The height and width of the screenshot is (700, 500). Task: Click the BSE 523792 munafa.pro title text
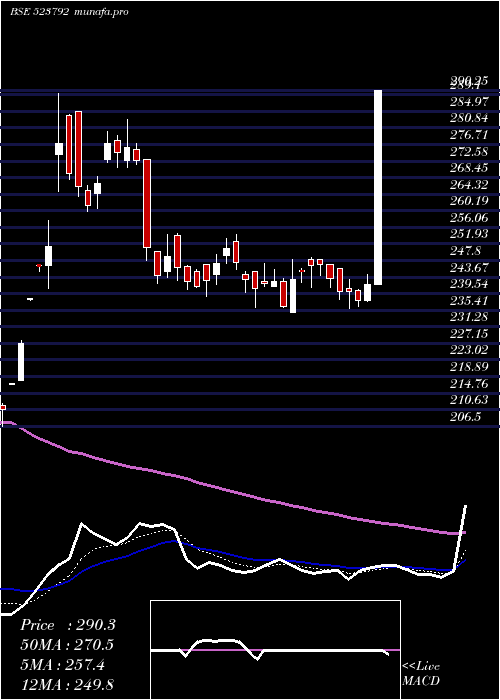[69, 12]
